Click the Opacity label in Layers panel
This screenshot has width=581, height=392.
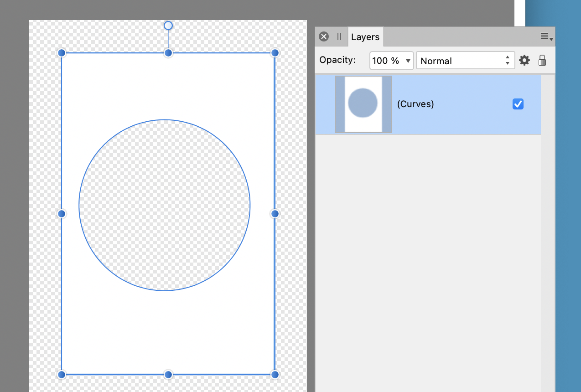337,60
